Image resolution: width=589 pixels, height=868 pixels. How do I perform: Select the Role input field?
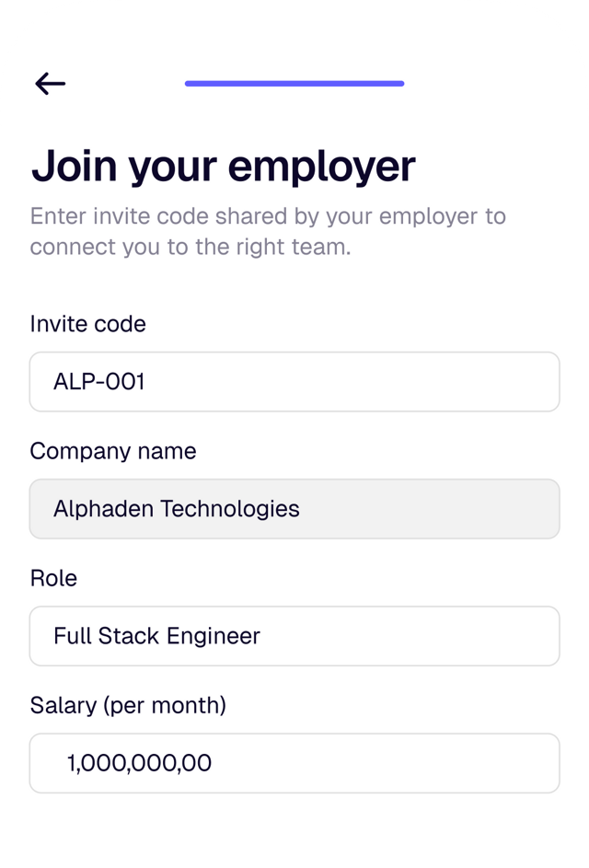click(294, 635)
